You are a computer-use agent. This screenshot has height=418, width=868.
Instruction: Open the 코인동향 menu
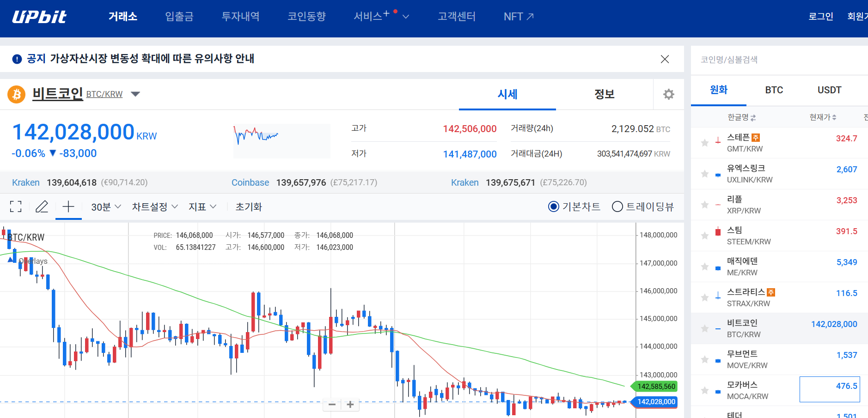tap(306, 17)
